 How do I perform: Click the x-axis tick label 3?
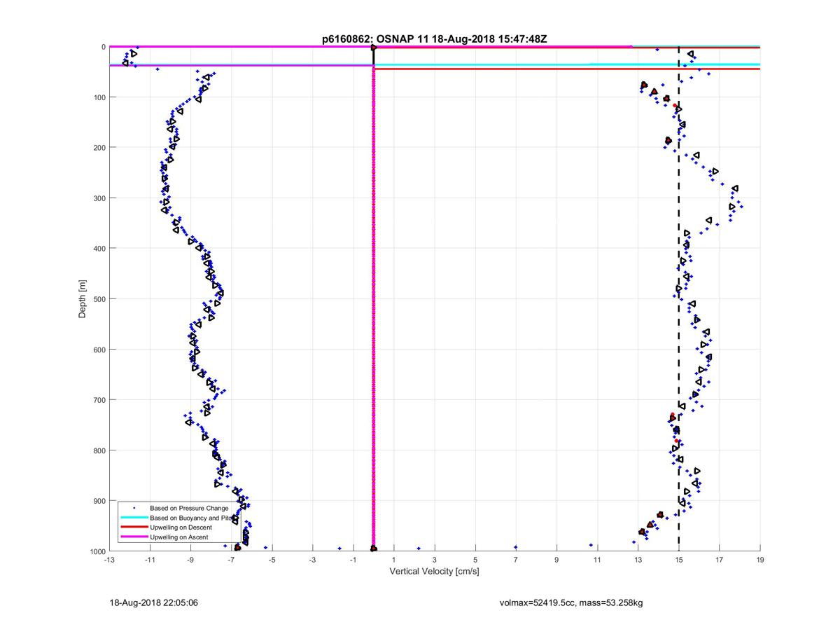pos(435,560)
